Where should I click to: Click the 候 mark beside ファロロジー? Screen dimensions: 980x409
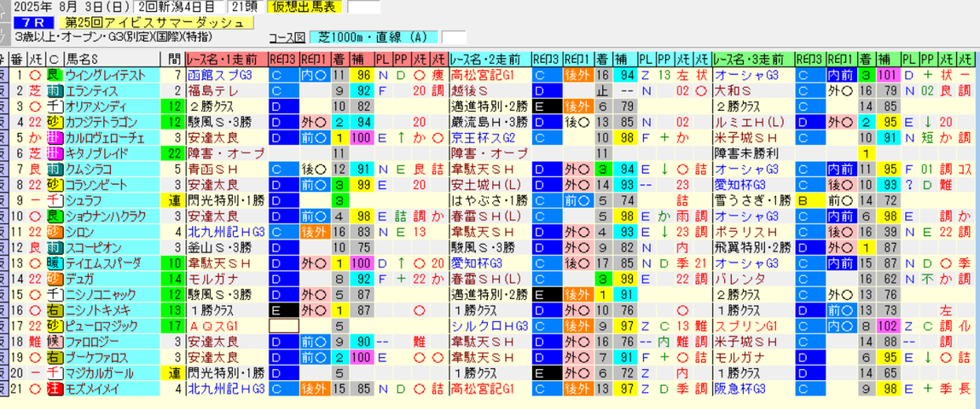tap(55, 342)
